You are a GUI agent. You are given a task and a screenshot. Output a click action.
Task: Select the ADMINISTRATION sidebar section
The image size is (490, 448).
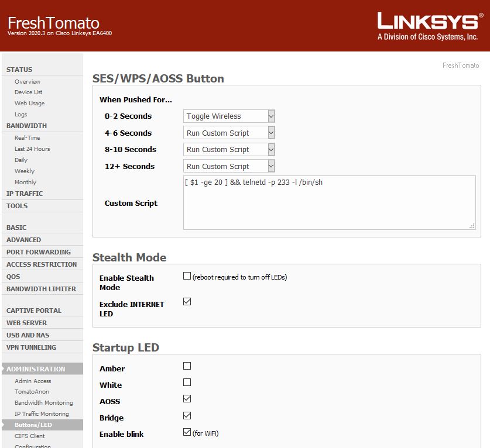tap(43, 368)
